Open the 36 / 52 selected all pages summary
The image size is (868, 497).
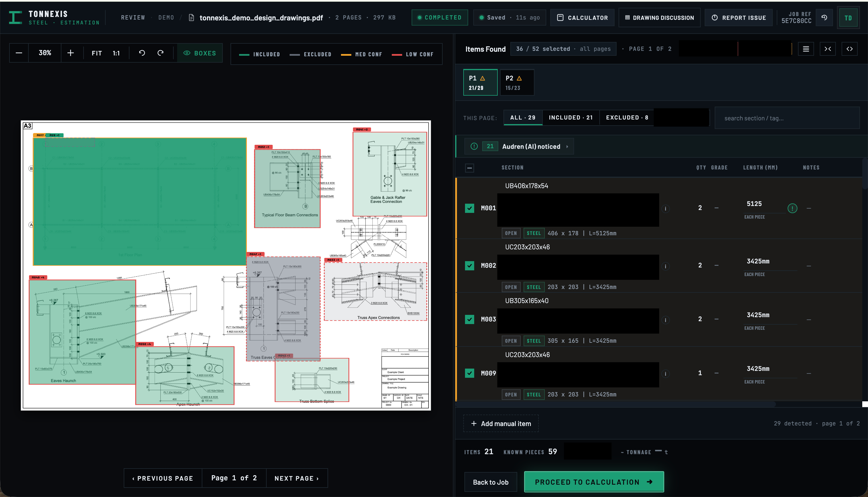(x=563, y=49)
